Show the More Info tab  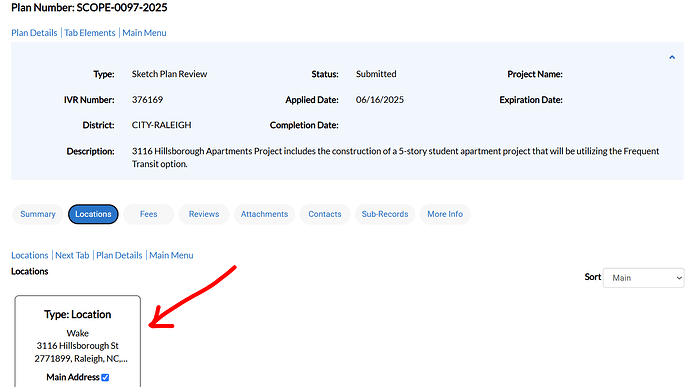coord(445,214)
